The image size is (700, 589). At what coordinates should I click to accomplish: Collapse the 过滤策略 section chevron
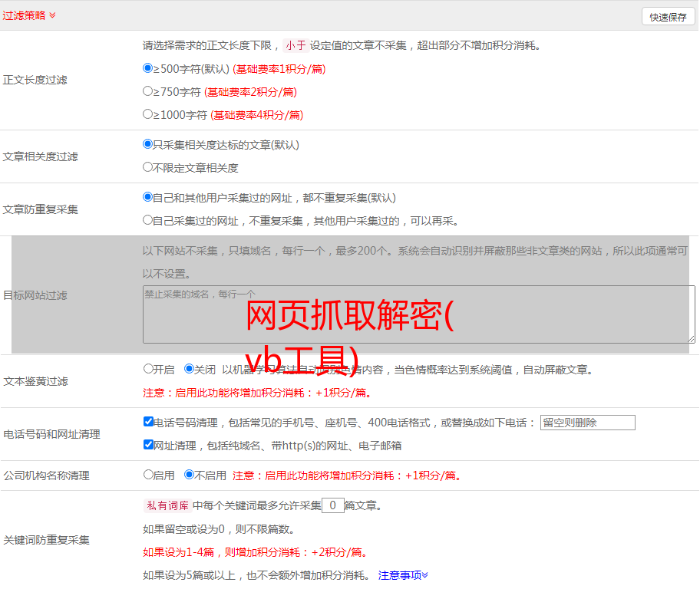(x=52, y=15)
